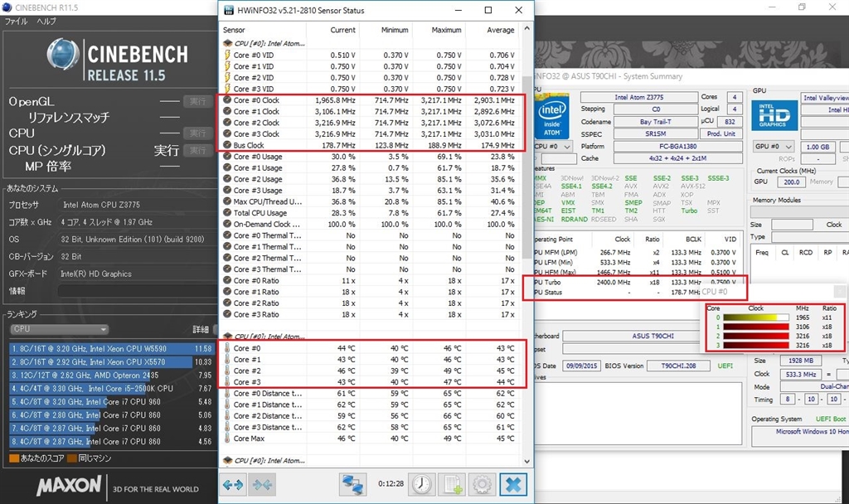Screen dimensions: 849x504
Task: Click the 詳細 button in the ranking panel
Action: pyautogui.click(x=201, y=329)
